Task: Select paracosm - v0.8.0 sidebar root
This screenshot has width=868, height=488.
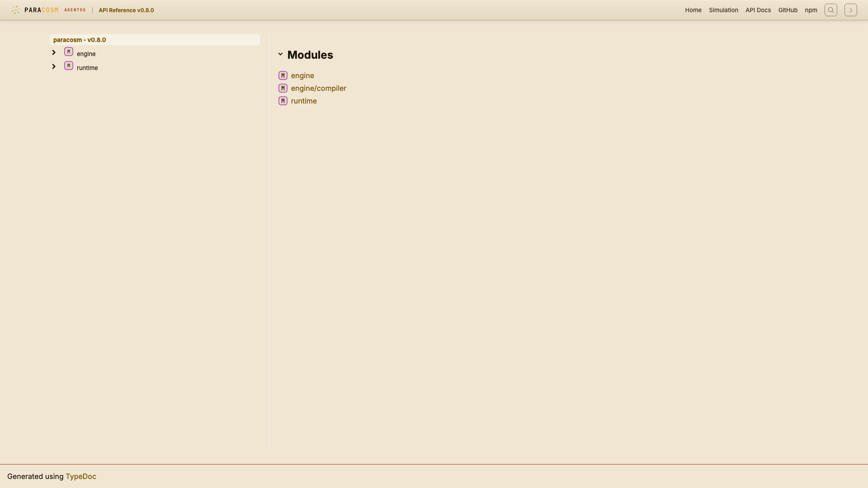Action: coord(80,40)
